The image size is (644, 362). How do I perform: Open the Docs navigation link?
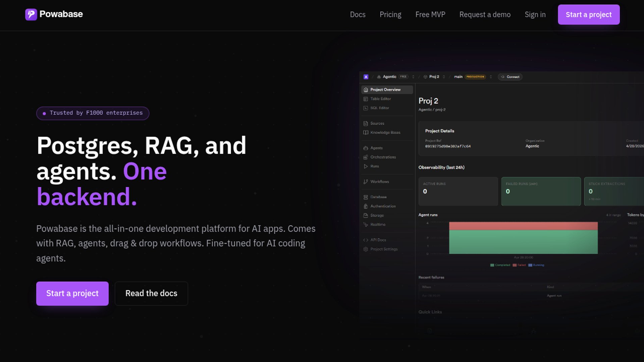coord(358,15)
